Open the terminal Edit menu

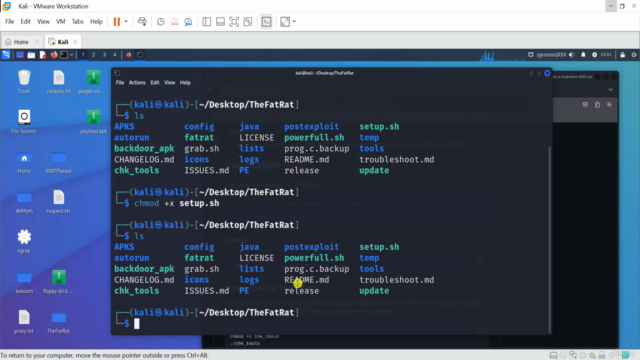(155, 82)
